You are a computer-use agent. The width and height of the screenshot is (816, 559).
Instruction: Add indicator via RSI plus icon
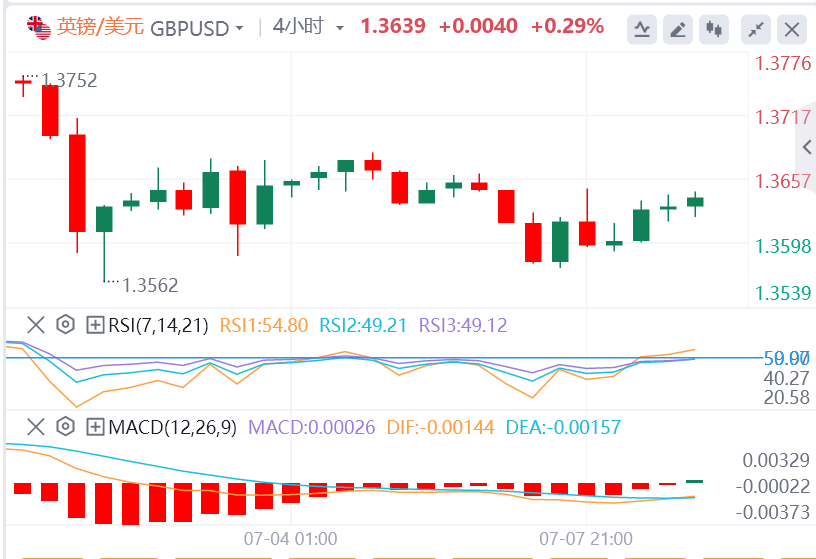[95, 325]
